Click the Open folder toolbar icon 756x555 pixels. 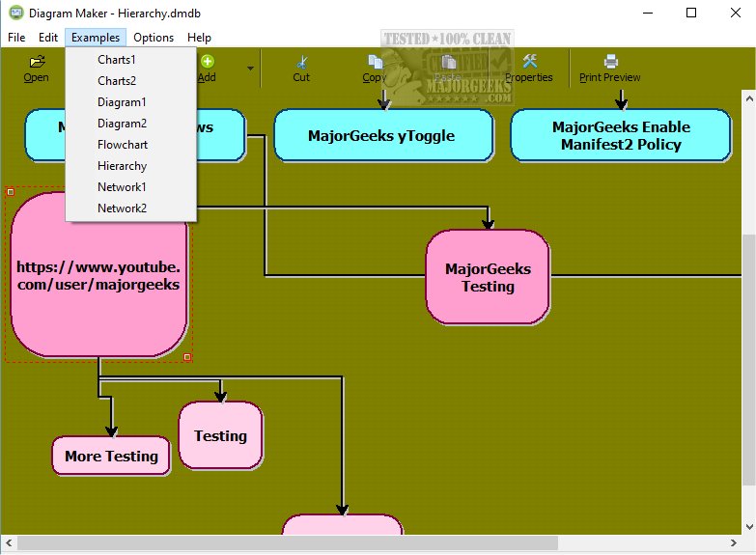click(37, 61)
